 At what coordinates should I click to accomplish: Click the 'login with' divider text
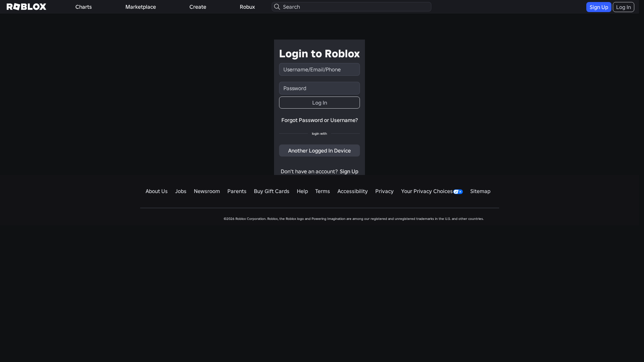click(x=319, y=133)
